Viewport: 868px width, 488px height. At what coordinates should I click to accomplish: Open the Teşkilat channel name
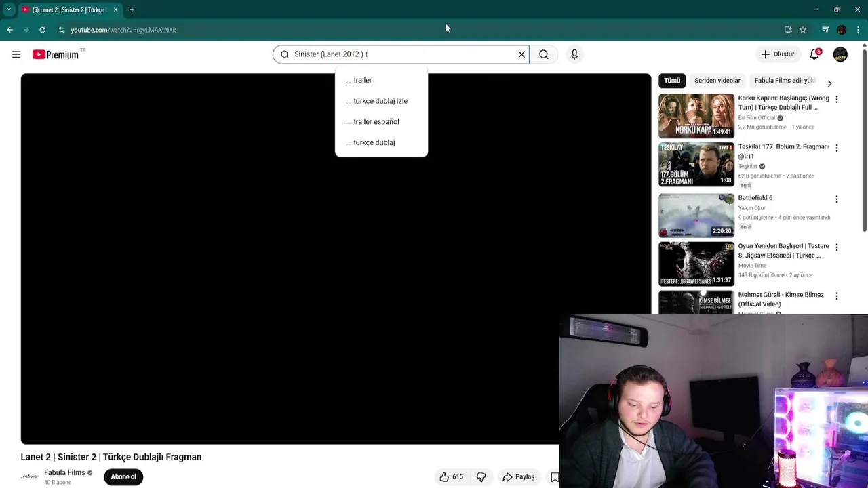(747, 167)
